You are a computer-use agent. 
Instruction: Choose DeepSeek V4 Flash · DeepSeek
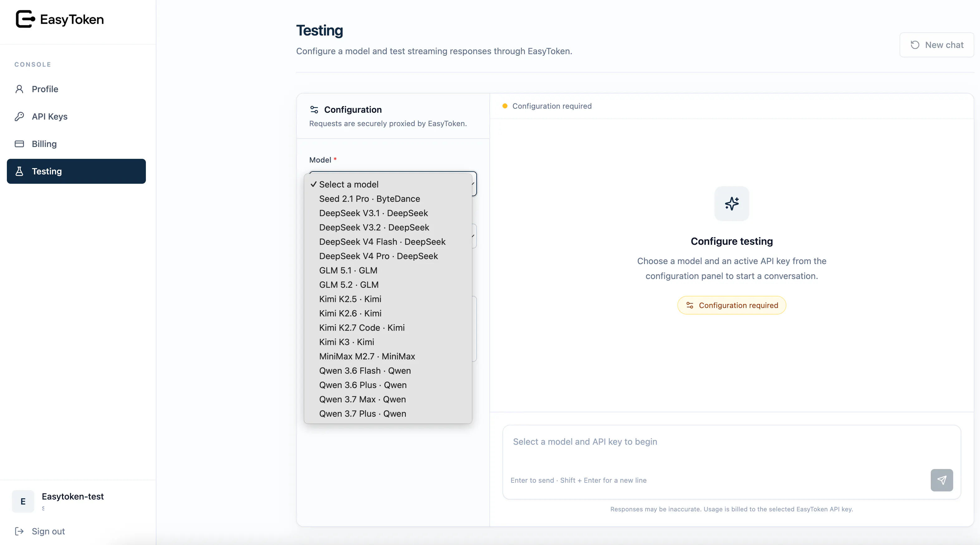388,242
